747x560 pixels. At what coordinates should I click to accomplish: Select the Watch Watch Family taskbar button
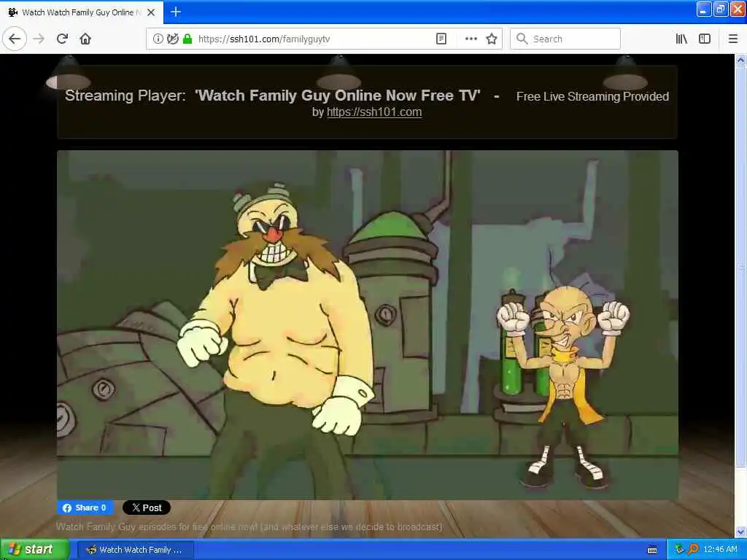136,550
